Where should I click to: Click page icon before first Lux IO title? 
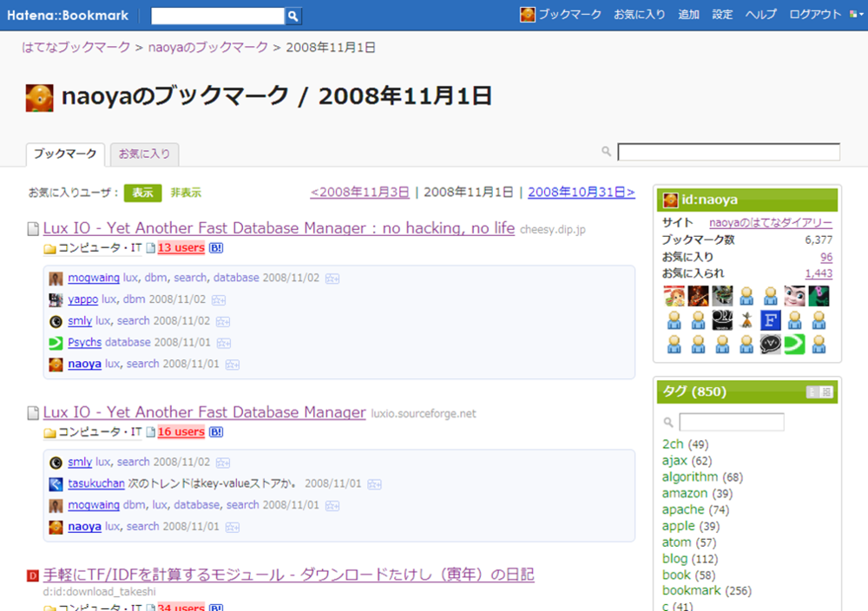click(33, 228)
